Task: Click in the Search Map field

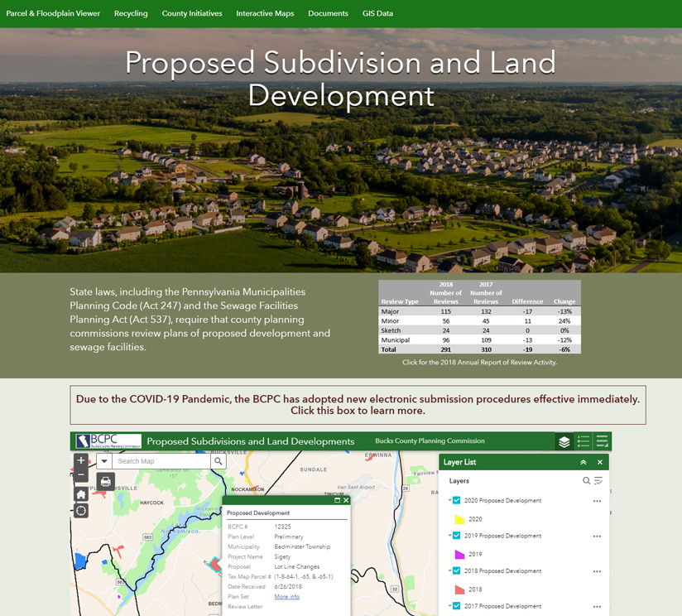Action: coord(161,461)
